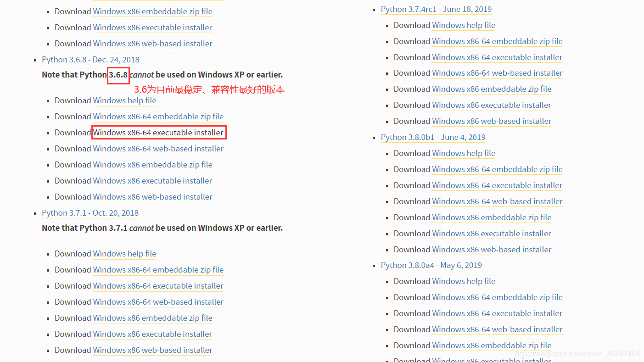Open the Python 3.6.8 - Dec. 24, 2018 release link
The width and height of the screenshot is (644, 362).
coord(90,60)
